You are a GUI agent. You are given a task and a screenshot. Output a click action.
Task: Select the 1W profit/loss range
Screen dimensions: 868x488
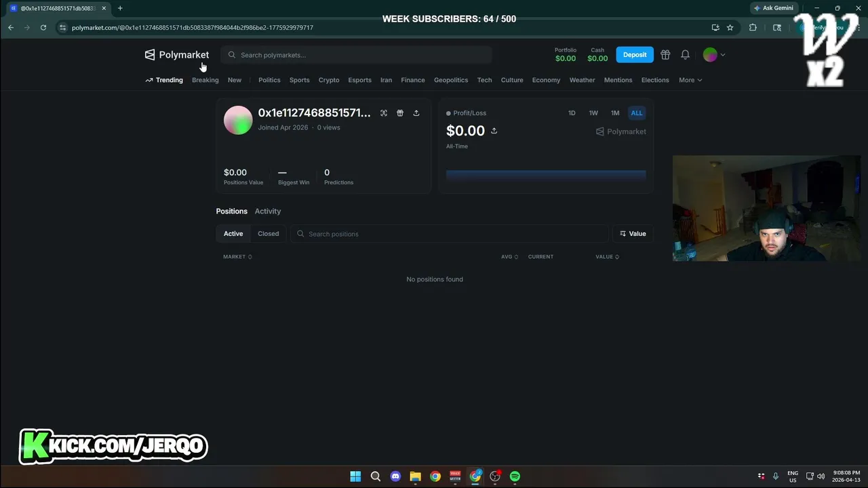pyautogui.click(x=593, y=113)
